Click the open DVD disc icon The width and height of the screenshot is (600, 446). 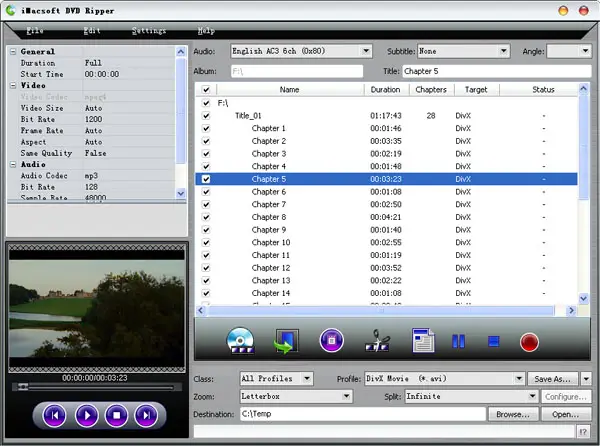[x=241, y=340]
